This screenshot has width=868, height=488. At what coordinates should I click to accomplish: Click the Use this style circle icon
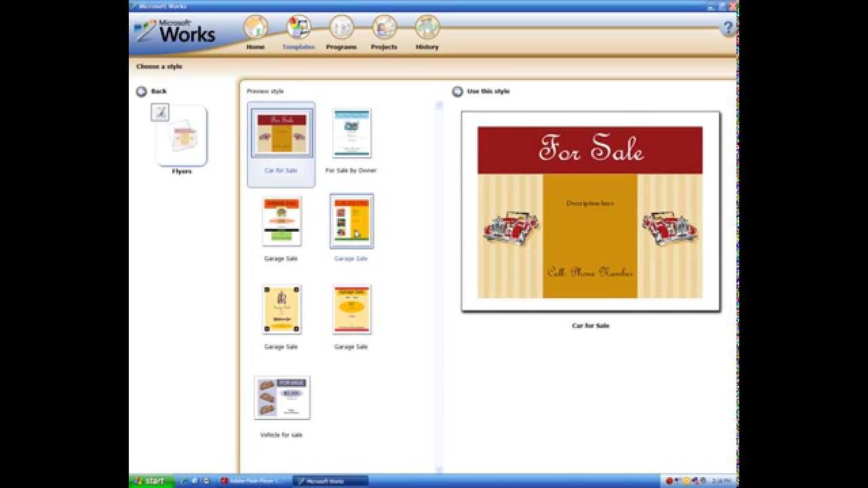tap(458, 91)
